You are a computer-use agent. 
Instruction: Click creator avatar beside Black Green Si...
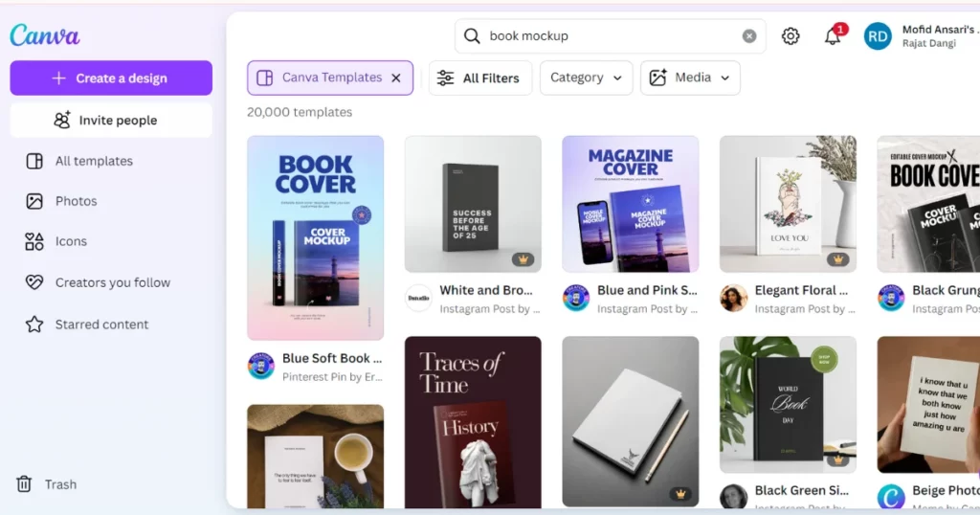tap(734, 497)
